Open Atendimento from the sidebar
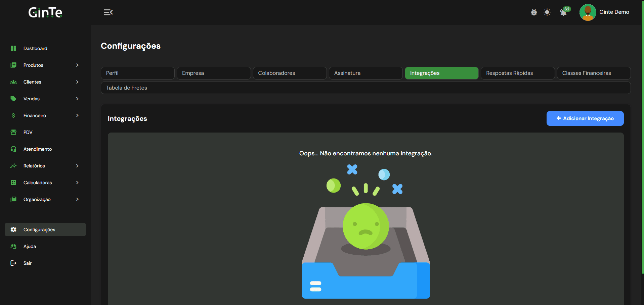Screen dimensions: 644x305 [x=45, y=149]
